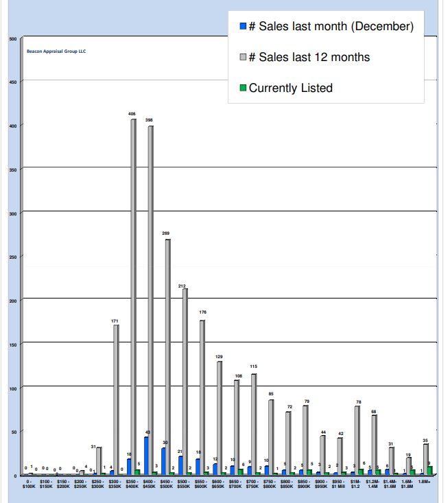
Task: Click the blue December sales legend swatch
Action: [242, 27]
